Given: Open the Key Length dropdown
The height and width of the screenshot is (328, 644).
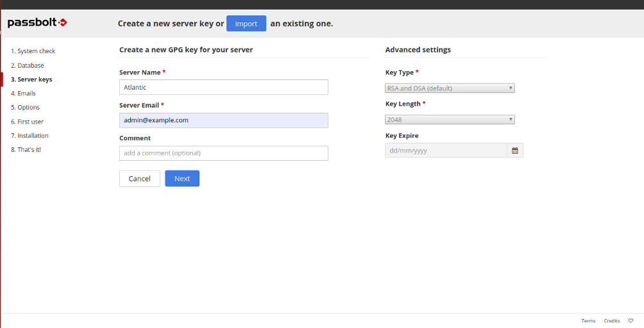Looking at the screenshot, I should pyautogui.click(x=450, y=120).
